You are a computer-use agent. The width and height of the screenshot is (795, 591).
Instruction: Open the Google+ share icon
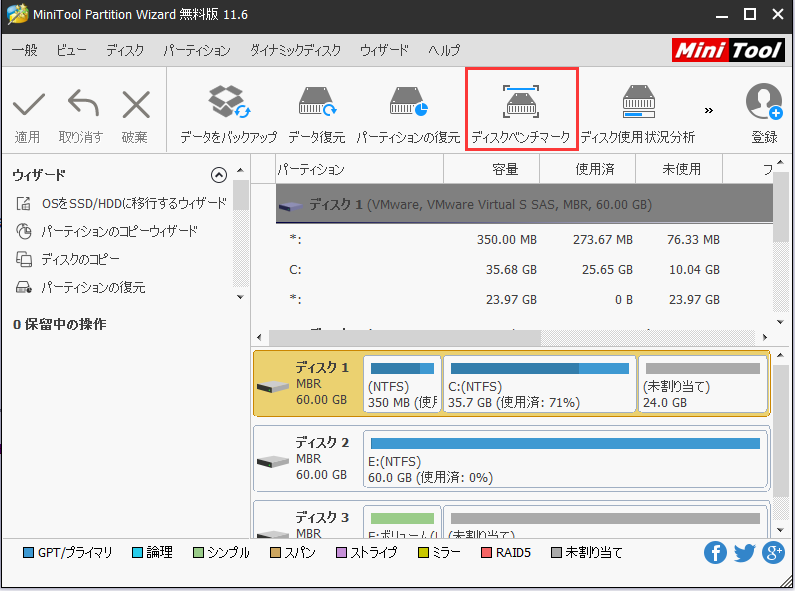click(773, 552)
